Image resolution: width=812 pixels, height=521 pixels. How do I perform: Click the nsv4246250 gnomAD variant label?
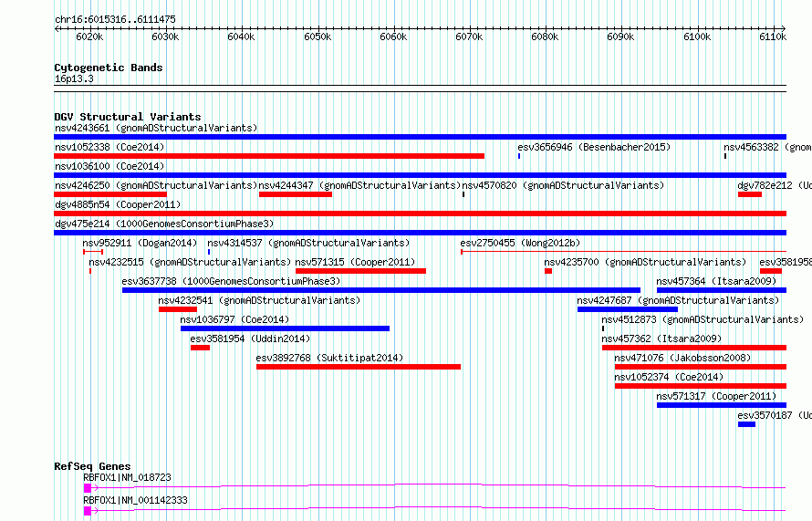click(156, 185)
